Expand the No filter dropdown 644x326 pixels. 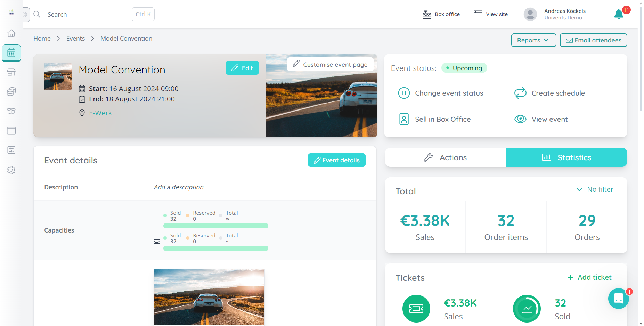pyautogui.click(x=595, y=189)
